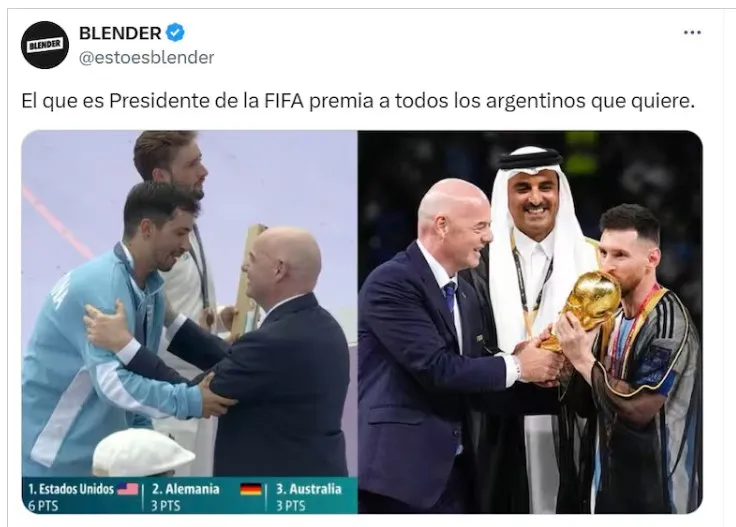This screenshot has width=736, height=527.
Task: Click the blue verified badge
Action: pos(176,33)
